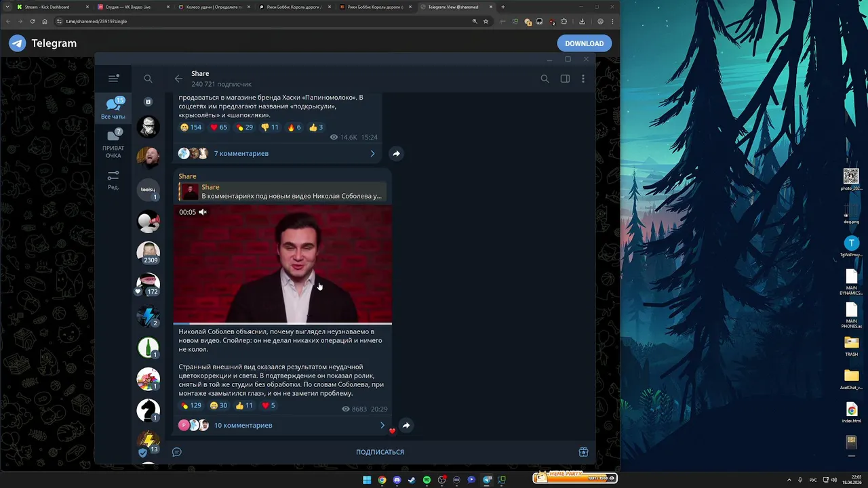Open the bearded laughing man avatar chat

[148, 158]
